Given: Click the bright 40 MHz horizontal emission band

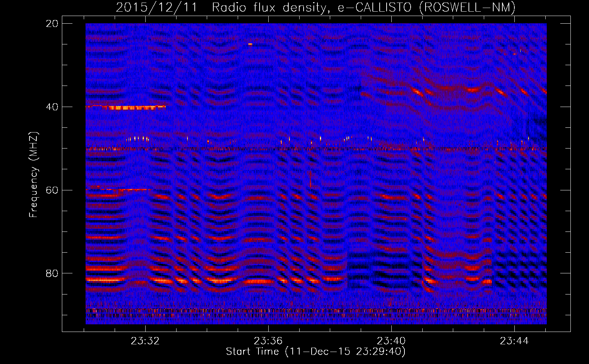Looking at the screenshot, I should [126, 107].
